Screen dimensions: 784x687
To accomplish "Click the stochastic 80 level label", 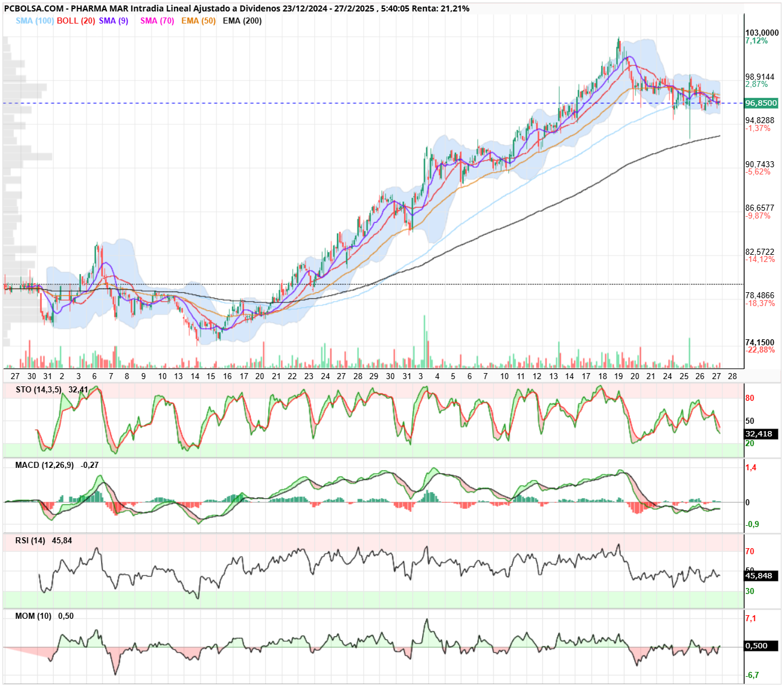I will (750, 398).
